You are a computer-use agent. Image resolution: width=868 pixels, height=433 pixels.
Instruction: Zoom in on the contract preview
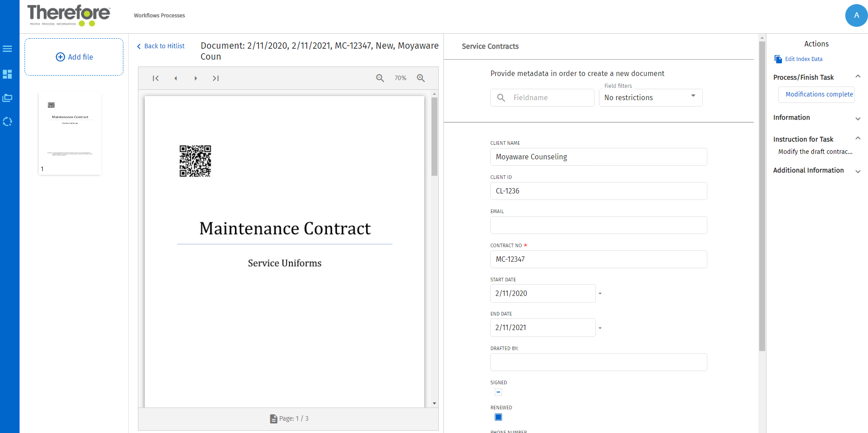pyautogui.click(x=421, y=78)
